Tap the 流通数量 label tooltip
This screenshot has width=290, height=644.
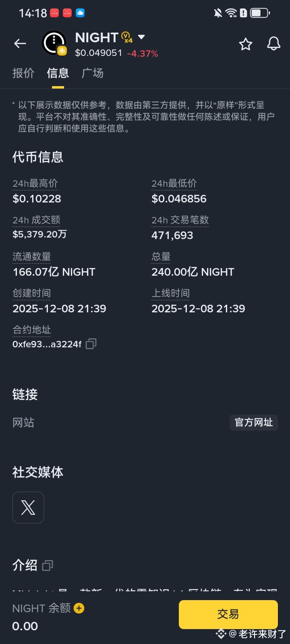point(32,257)
